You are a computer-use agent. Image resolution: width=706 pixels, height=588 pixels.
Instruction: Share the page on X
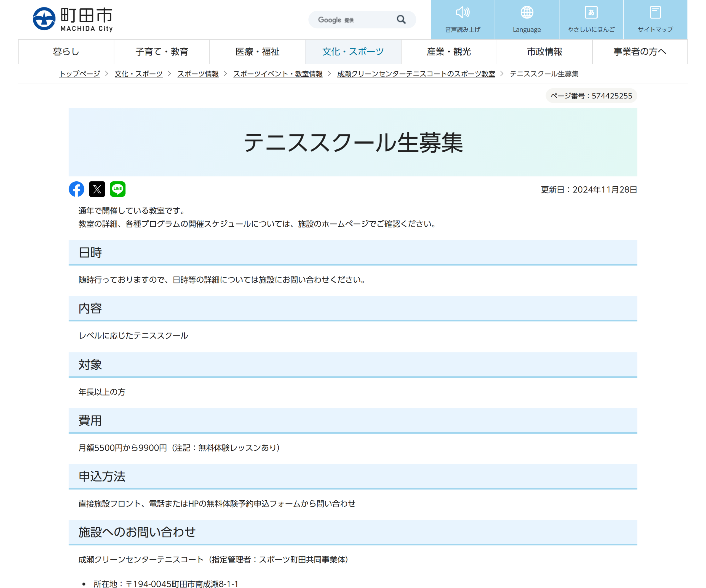[97, 189]
